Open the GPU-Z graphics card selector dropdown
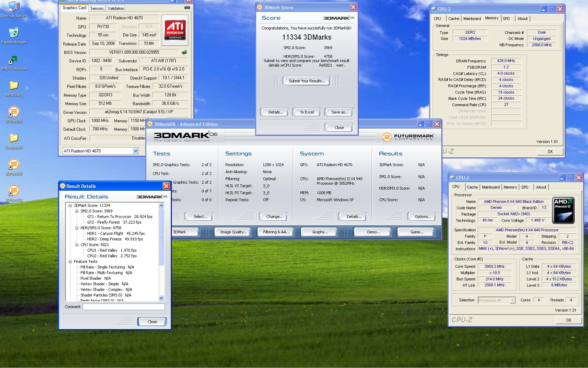The width and height of the screenshot is (588, 368). pyautogui.click(x=135, y=151)
